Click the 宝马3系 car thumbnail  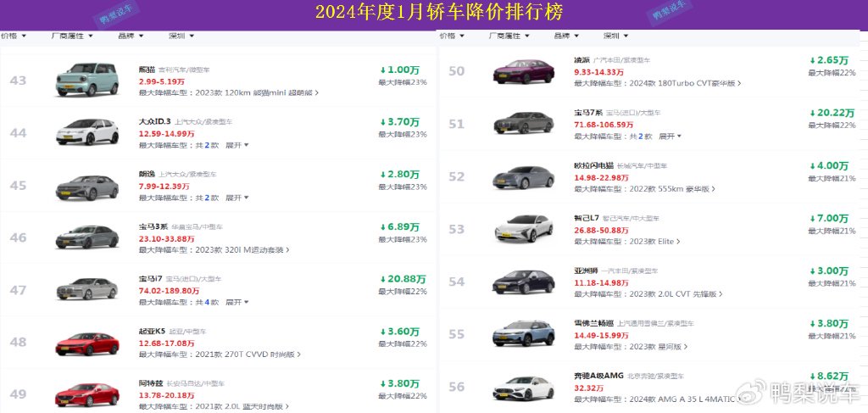(87, 237)
